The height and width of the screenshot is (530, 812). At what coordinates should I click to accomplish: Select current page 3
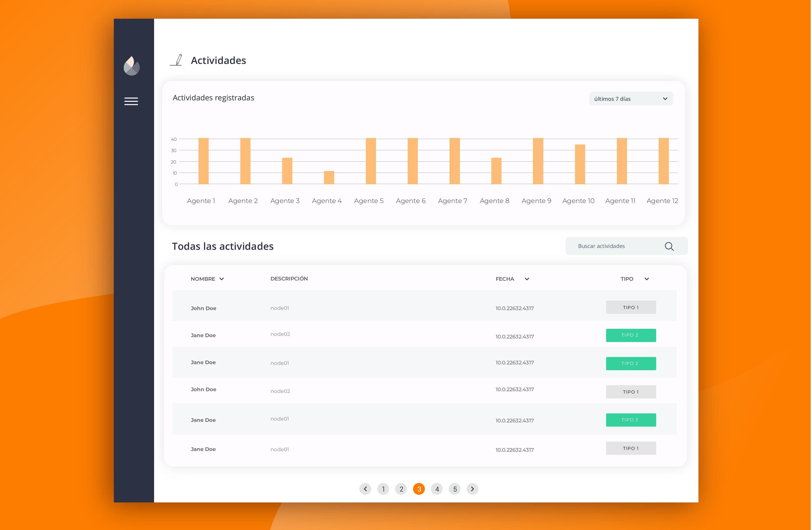click(x=419, y=489)
